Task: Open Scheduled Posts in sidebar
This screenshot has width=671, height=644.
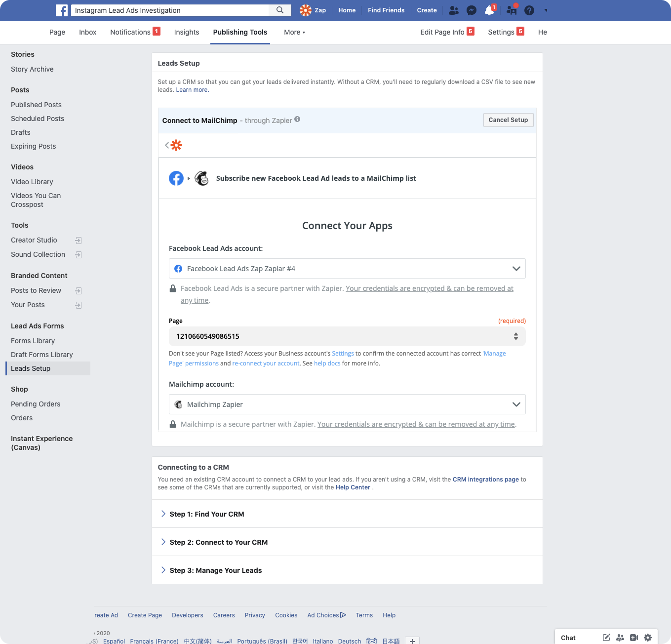Action: [x=38, y=119]
